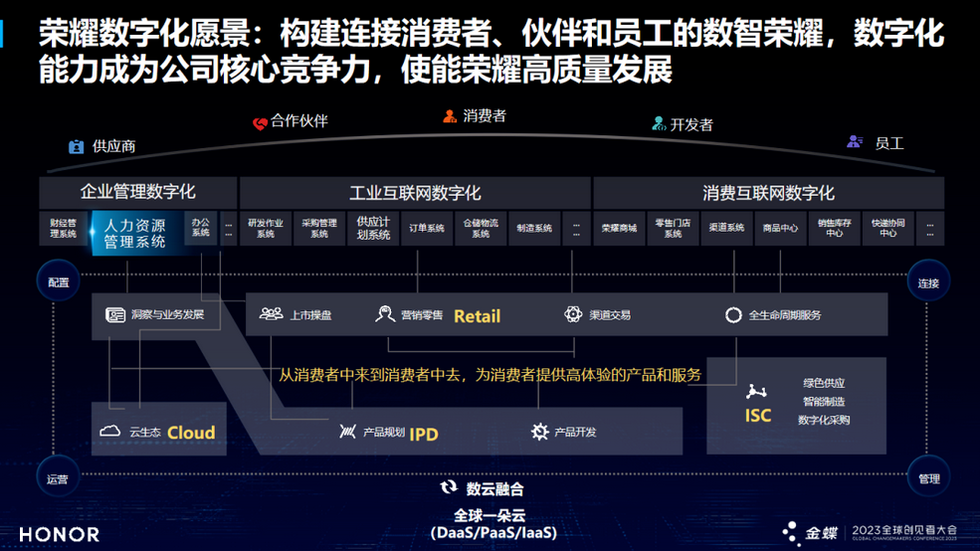Click the 荣耀商城 box
Viewport: 980px width, 551px height.
click(620, 228)
